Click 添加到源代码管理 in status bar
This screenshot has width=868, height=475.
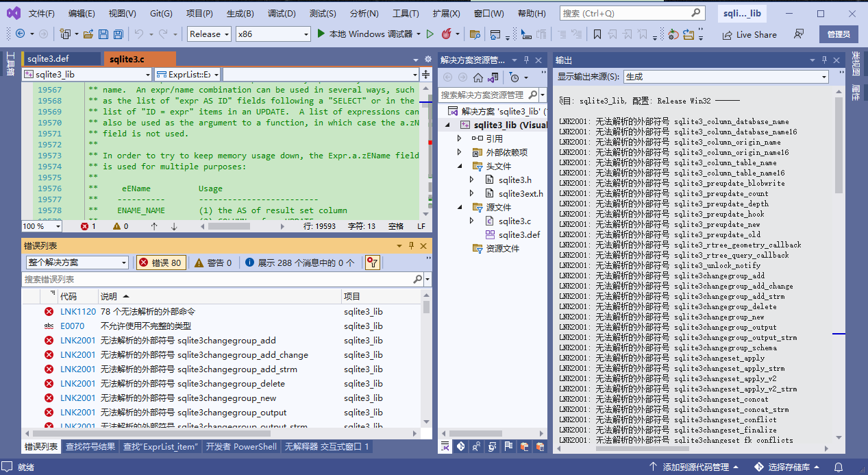[695, 467]
